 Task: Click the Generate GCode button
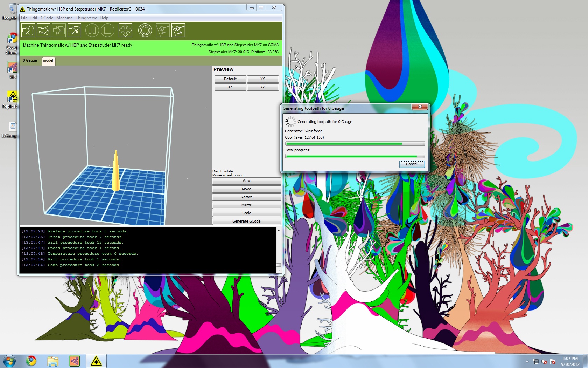click(246, 221)
